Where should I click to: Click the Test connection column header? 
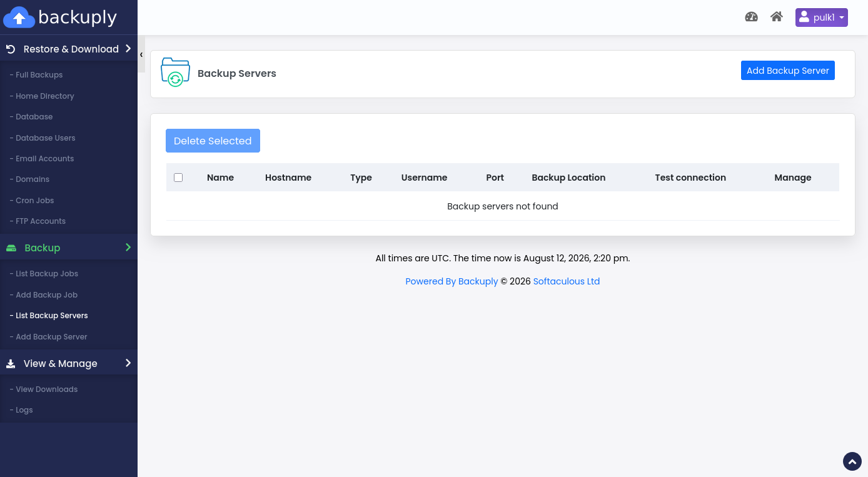(x=690, y=178)
